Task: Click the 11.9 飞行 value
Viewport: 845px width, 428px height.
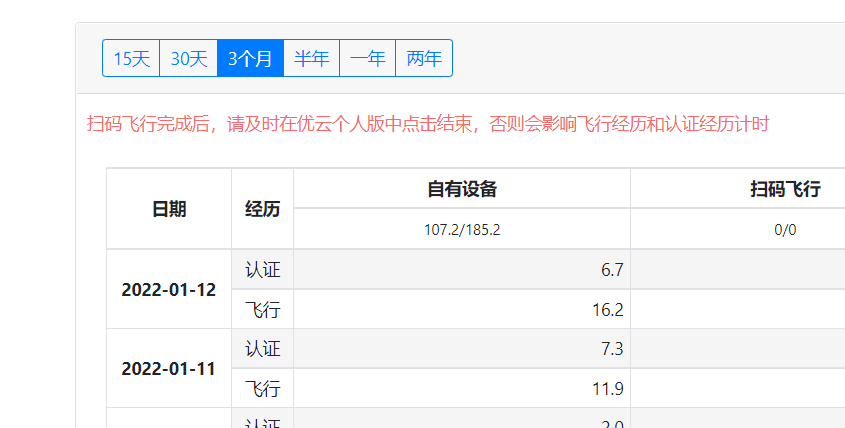Action: point(608,388)
